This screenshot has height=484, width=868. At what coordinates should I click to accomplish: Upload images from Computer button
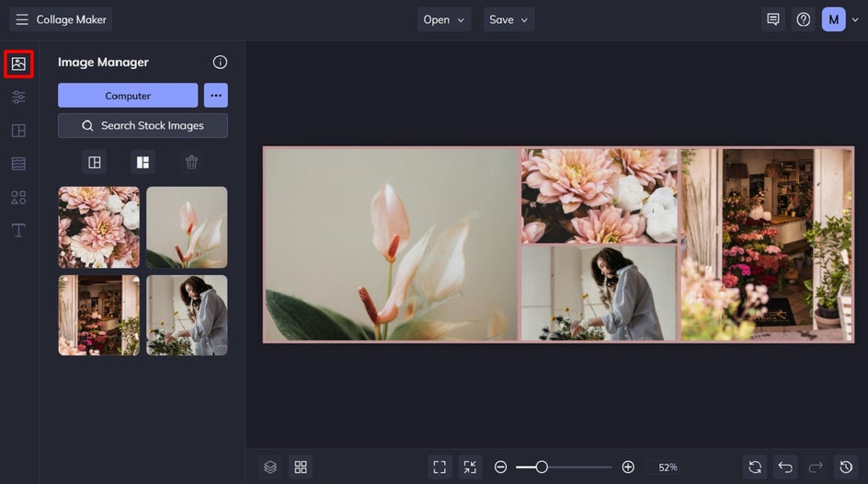(x=128, y=96)
